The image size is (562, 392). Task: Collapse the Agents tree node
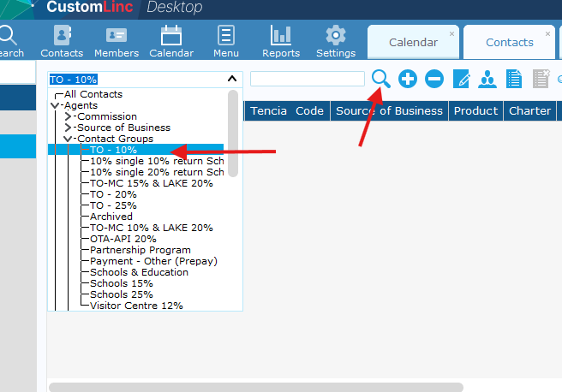55,105
